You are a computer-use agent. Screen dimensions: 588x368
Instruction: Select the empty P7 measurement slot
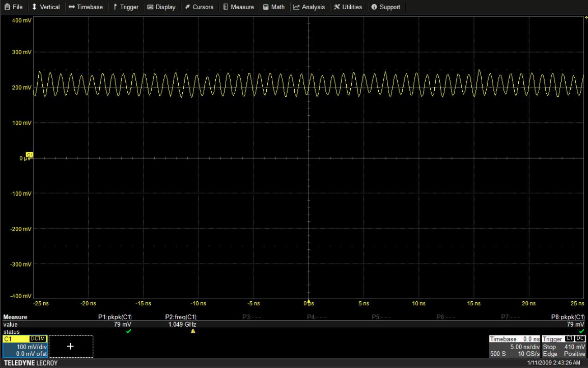coord(511,317)
